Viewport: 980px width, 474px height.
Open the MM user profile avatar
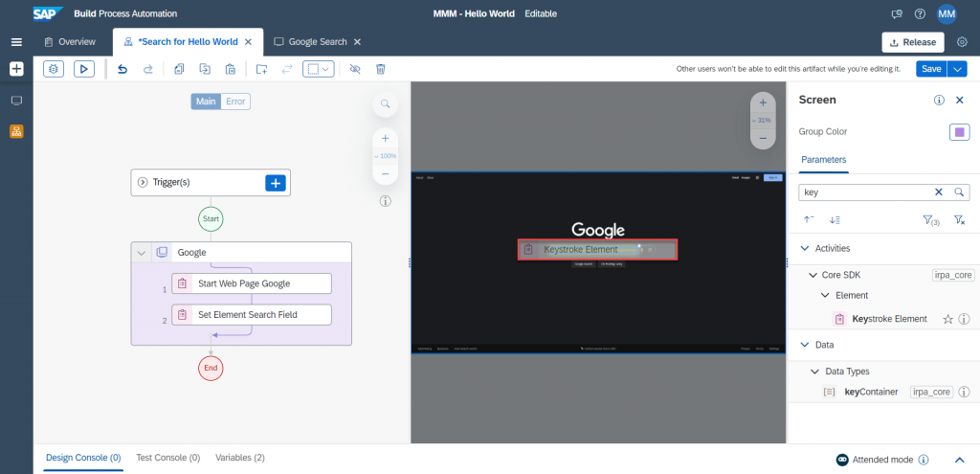[x=947, y=13]
